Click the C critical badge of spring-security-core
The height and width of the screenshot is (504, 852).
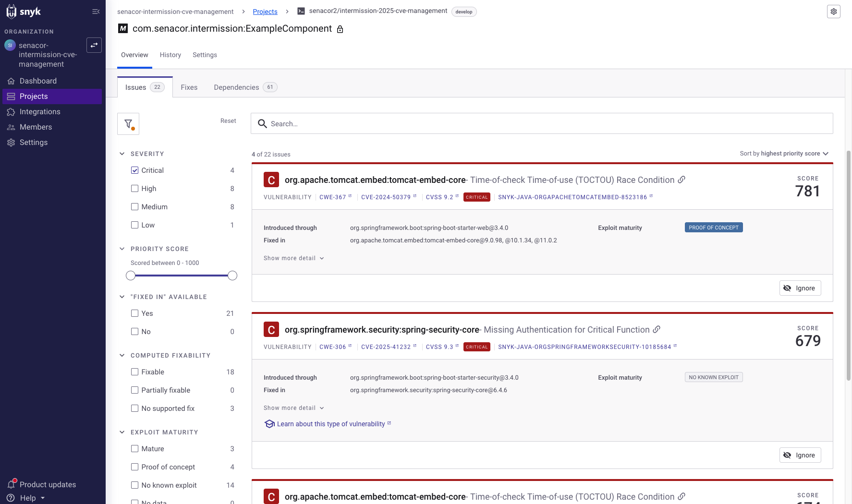click(x=271, y=330)
